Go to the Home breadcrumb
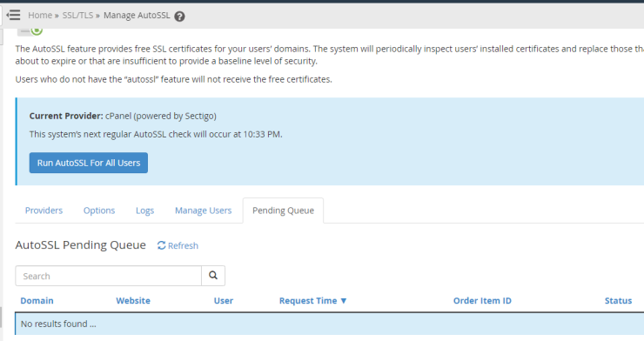 pyautogui.click(x=40, y=15)
